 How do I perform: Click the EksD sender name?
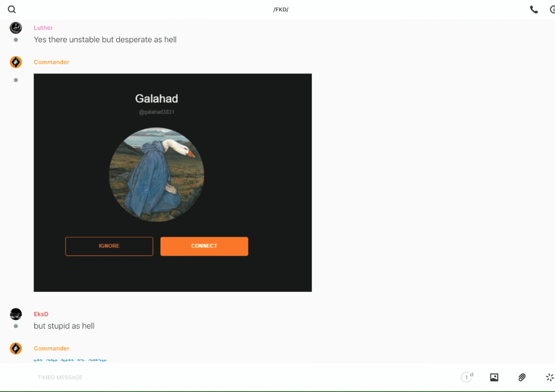tap(41, 314)
